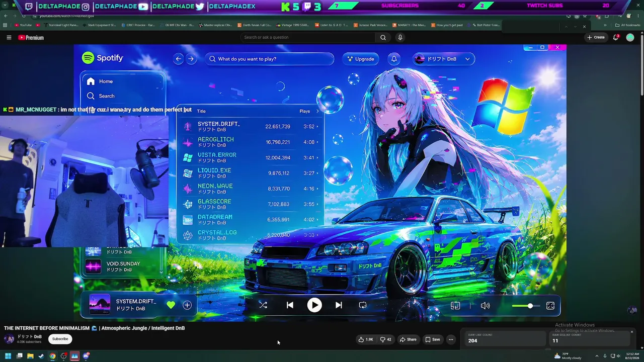The image size is (644, 362).
Task: Check the taskbar weather widget
Action: [568, 356]
